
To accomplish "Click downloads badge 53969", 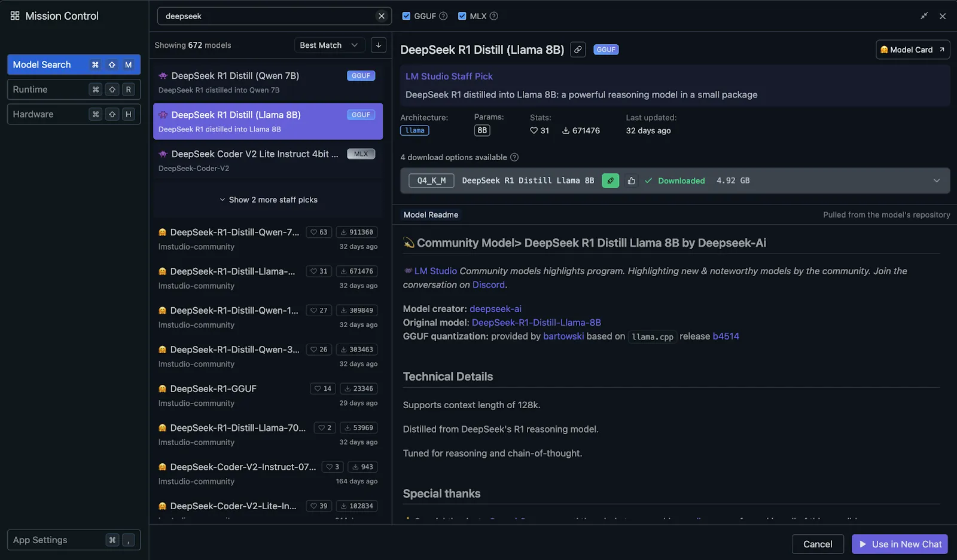I will (359, 428).
